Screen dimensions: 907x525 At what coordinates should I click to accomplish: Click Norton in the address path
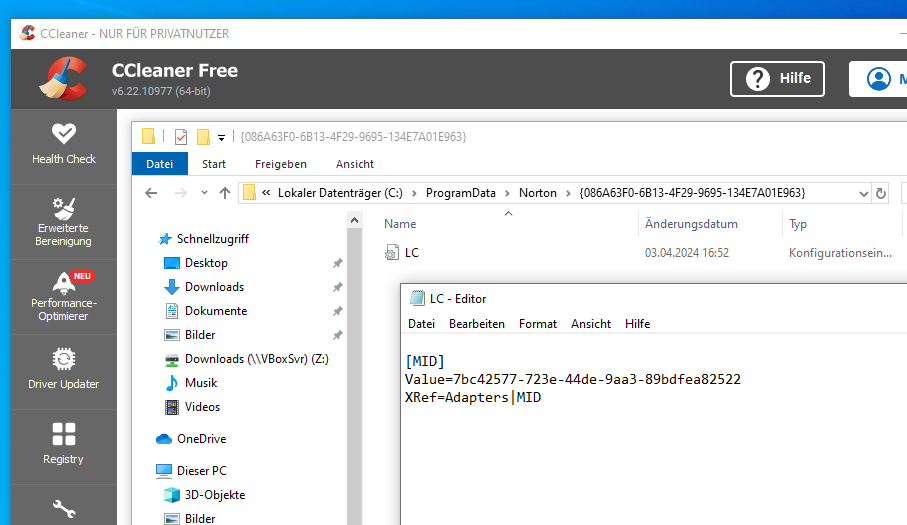[x=537, y=193]
